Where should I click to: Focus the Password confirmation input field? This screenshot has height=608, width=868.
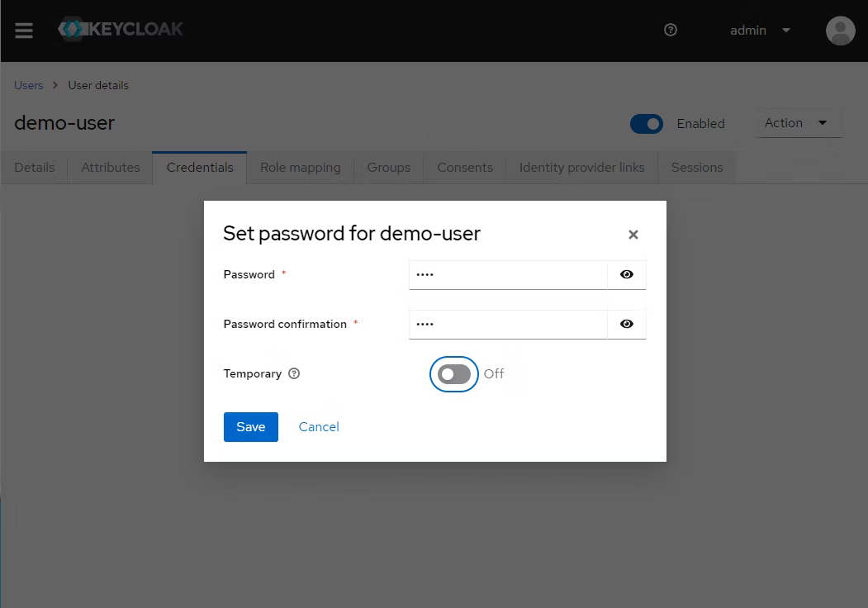508,324
